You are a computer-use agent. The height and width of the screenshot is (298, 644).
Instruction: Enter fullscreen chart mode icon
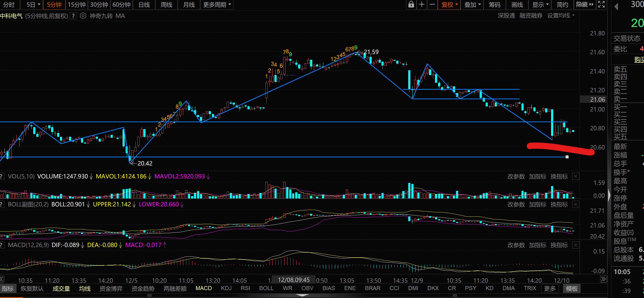coord(601,5)
